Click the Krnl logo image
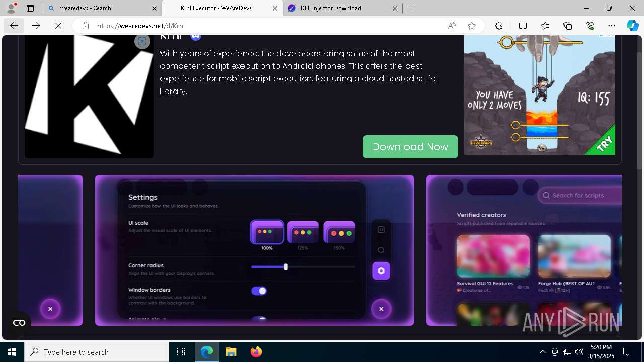 click(x=89, y=97)
